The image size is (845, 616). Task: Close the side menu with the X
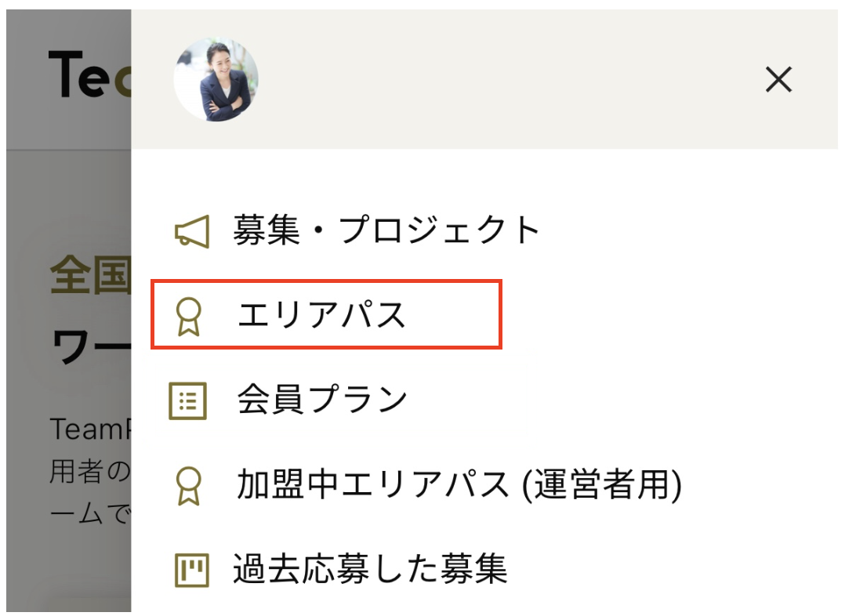(778, 79)
